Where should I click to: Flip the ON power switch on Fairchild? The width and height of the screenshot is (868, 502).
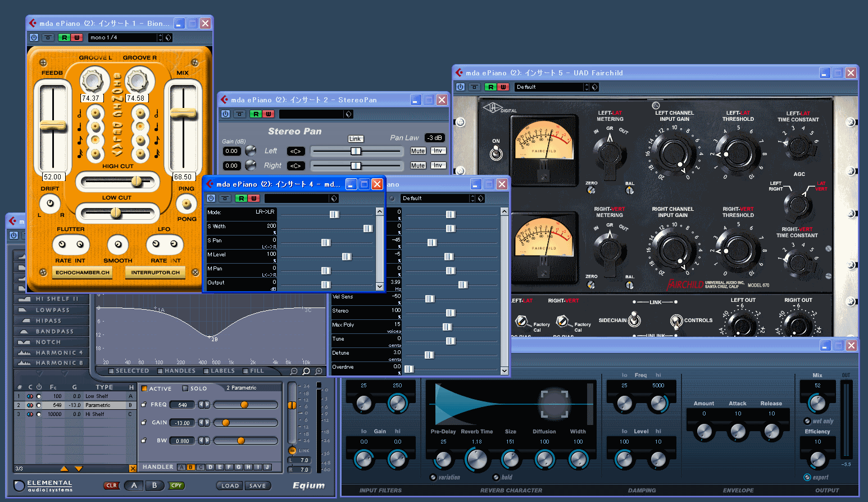tap(496, 153)
